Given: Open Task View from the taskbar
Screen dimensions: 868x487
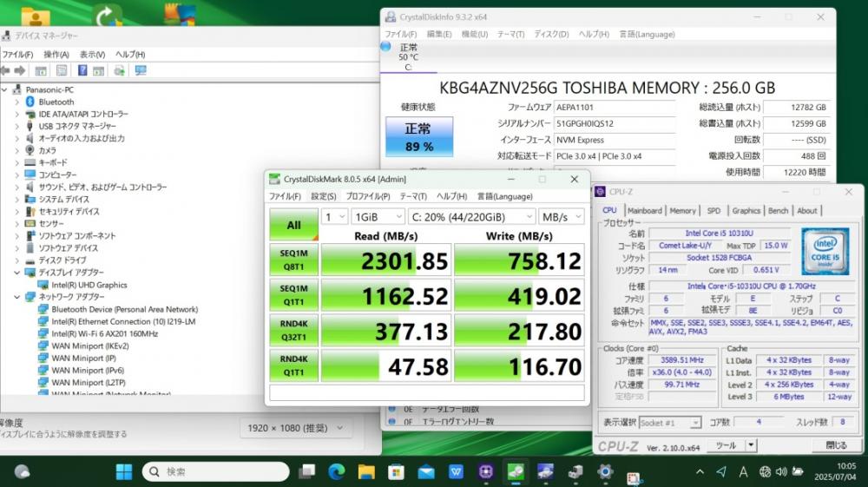Looking at the screenshot, I should click(x=306, y=472).
